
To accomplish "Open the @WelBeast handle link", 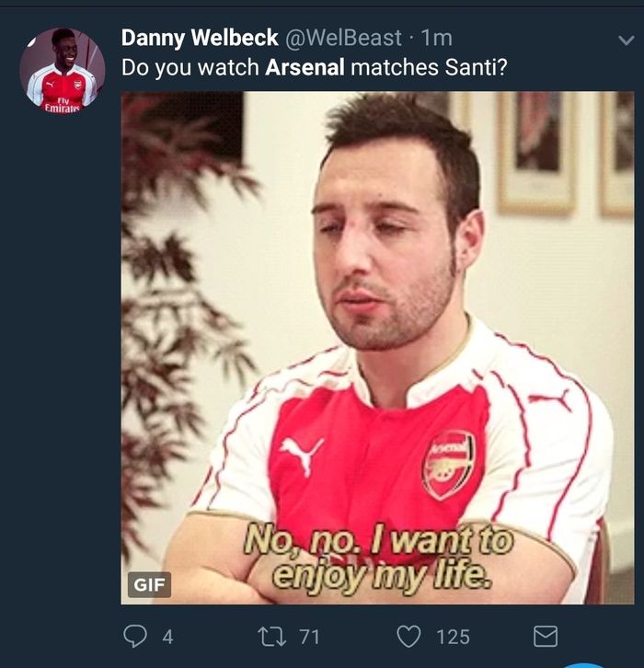I will tap(343, 38).
